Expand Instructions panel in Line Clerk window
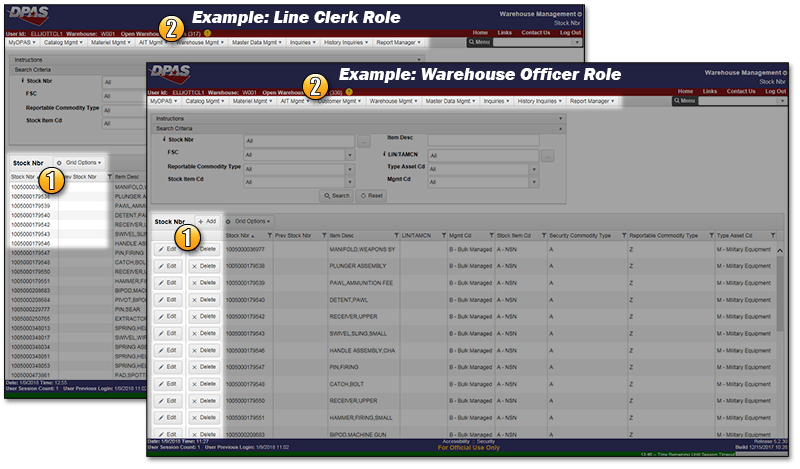The height and width of the screenshot is (469, 800). coord(419,60)
